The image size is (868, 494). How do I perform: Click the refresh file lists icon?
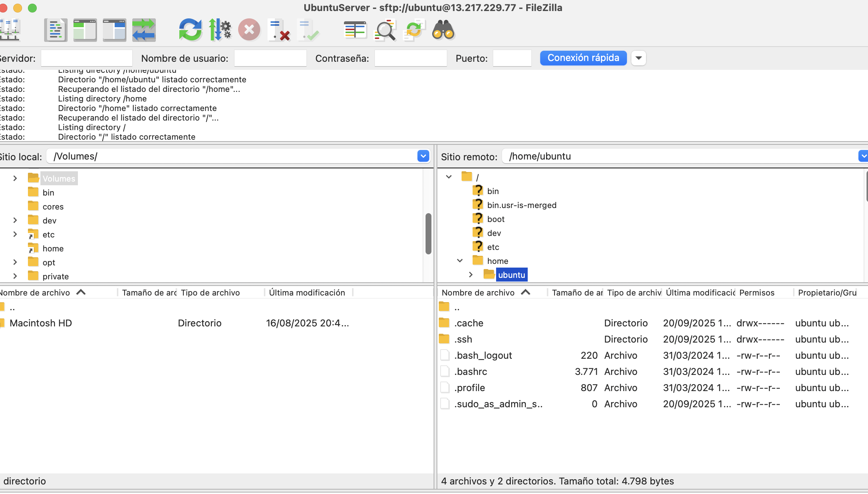point(190,30)
